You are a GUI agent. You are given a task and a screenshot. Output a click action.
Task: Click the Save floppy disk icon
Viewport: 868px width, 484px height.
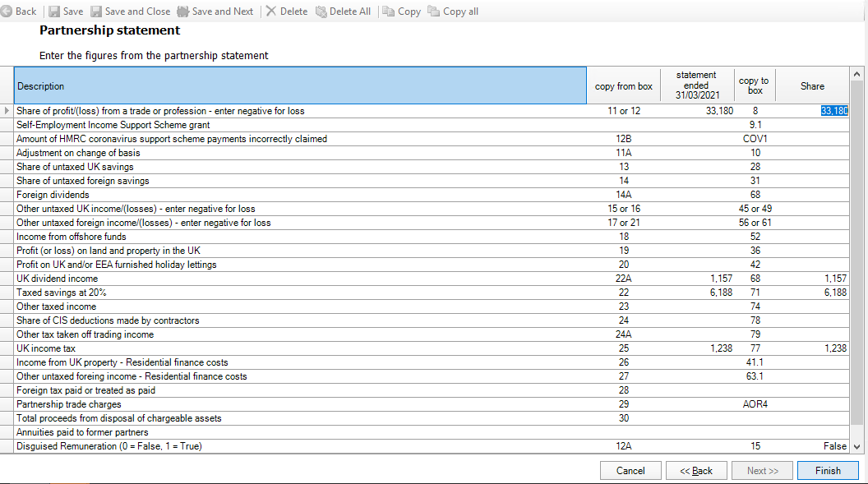point(54,11)
